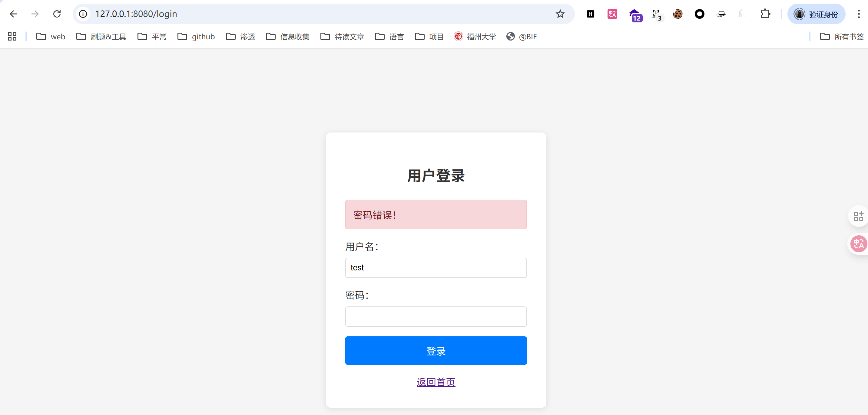Open the 所有书签 folder

842,36
